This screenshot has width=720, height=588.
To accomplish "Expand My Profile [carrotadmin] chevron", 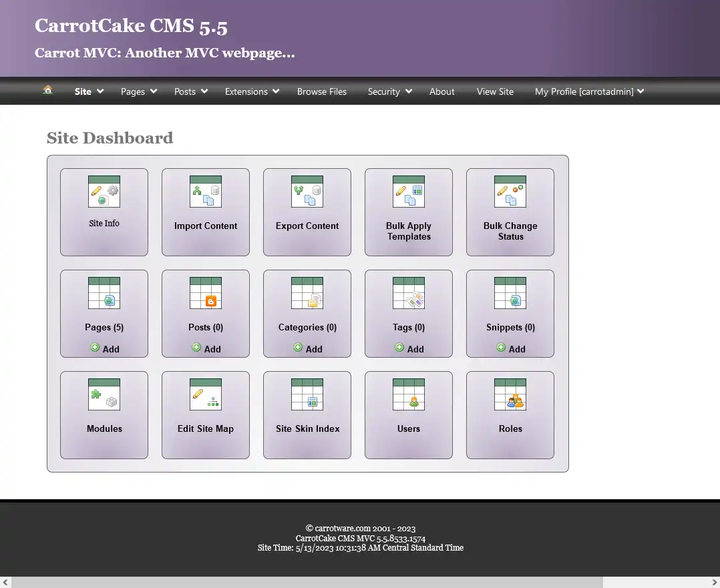I will (641, 91).
